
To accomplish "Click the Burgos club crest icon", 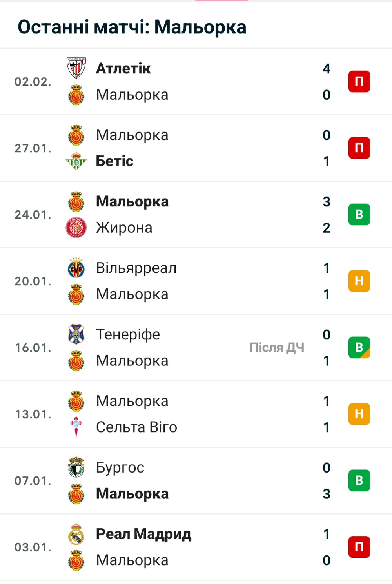I will tap(76, 467).
